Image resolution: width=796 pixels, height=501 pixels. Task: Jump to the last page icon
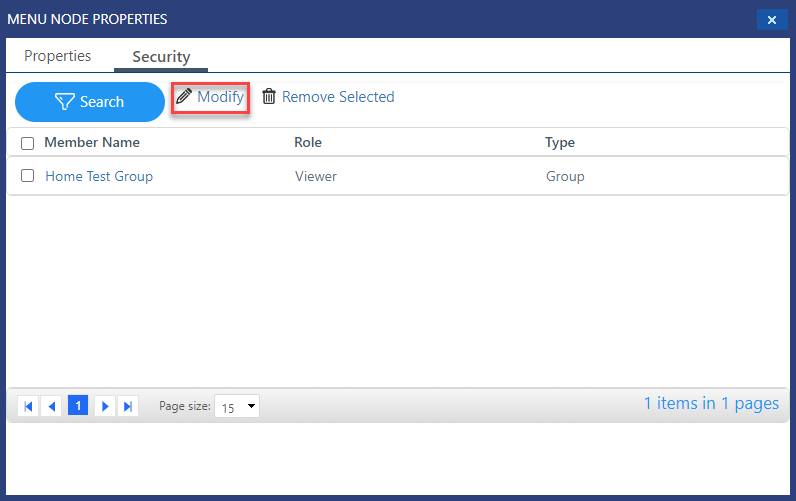[x=128, y=406]
